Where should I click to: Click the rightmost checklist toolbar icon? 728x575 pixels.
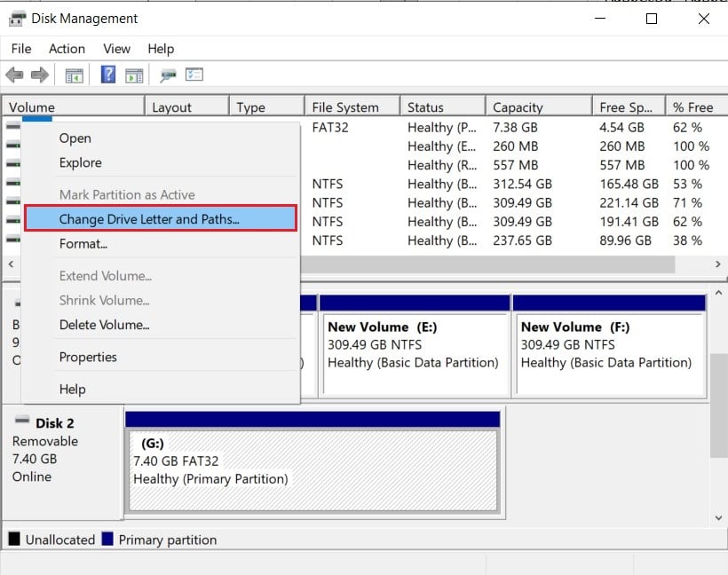pyautogui.click(x=196, y=75)
